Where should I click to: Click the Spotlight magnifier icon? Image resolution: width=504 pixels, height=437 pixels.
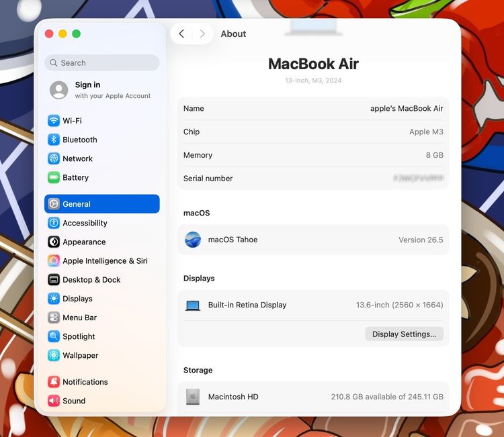54,336
